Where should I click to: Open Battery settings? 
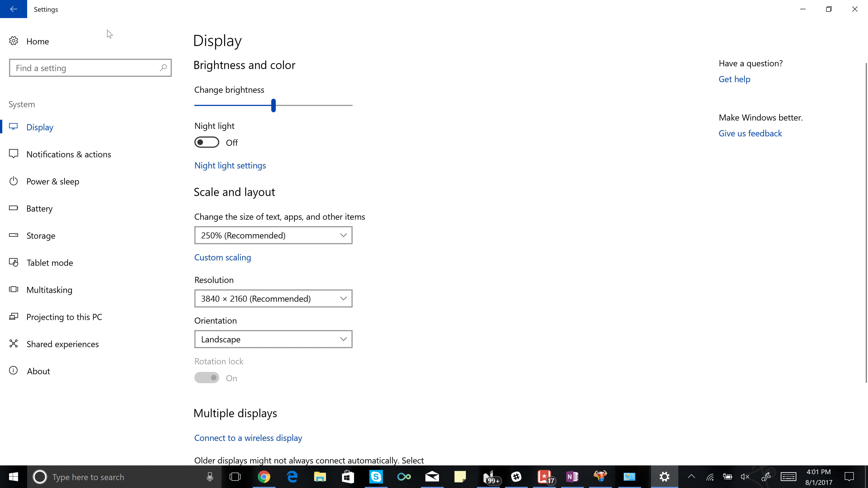[39, 208]
